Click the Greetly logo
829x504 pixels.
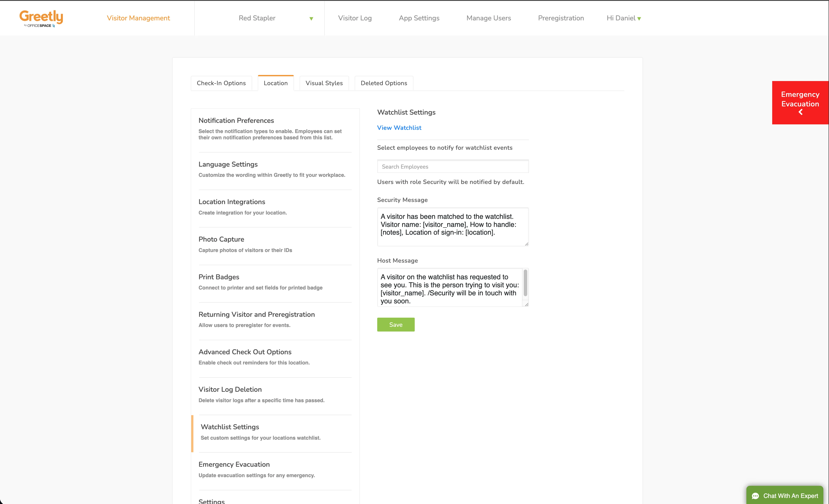click(x=41, y=18)
